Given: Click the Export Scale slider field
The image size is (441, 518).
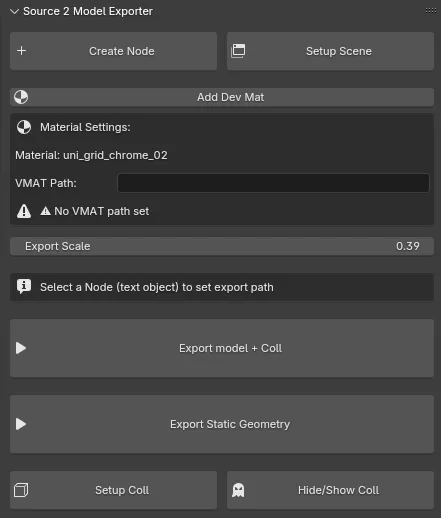Looking at the screenshot, I should pos(222,246).
